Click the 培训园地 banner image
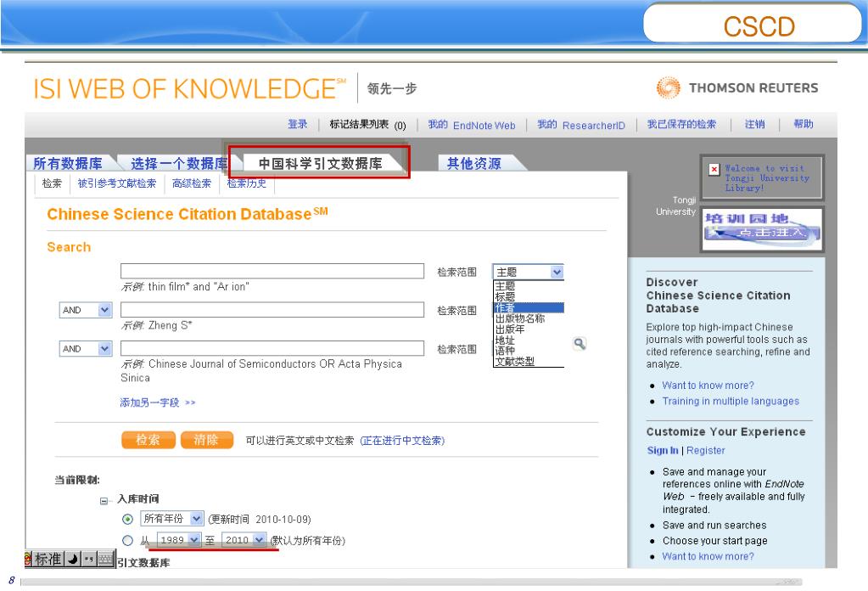This screenshot has width=868, height=591. tap(762, 228)
